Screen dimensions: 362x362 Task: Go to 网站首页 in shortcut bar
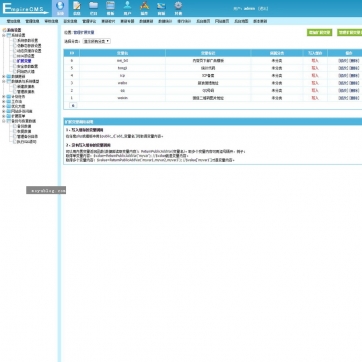tap(222, 21)
